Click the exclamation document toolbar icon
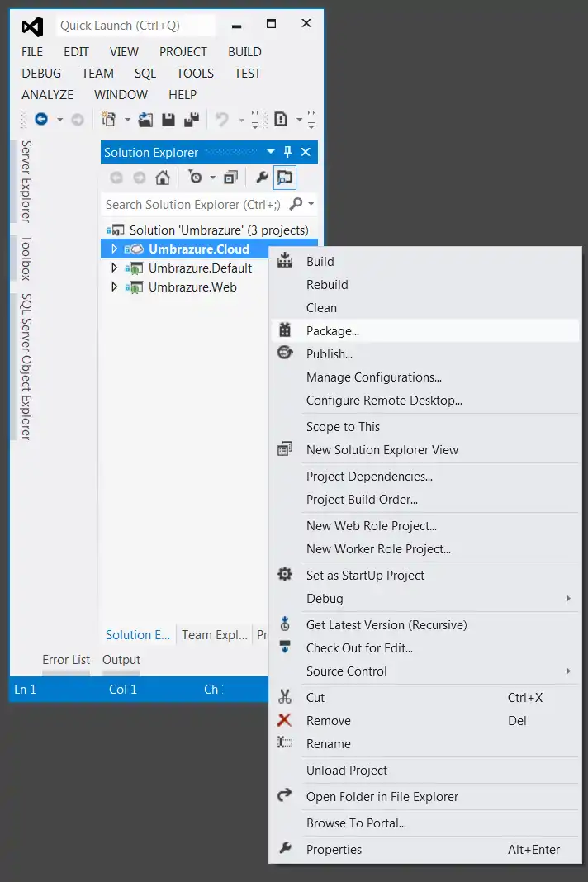The height and width of the screenshot is (882, 588). click(280, 119)
